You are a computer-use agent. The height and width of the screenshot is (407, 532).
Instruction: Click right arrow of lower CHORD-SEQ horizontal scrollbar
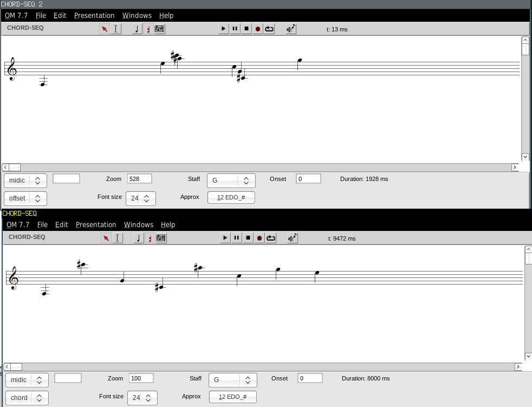[x=518, y=366]
